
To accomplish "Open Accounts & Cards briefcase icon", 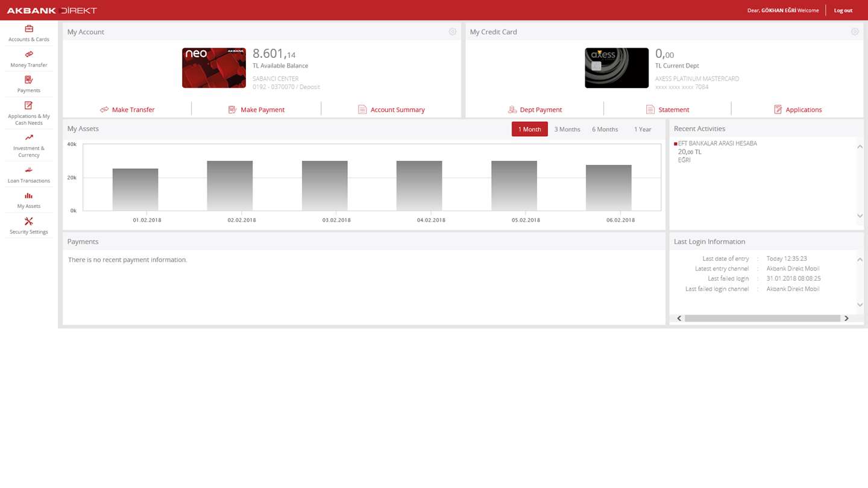I will pyautogui.click(x=29, y=29).
